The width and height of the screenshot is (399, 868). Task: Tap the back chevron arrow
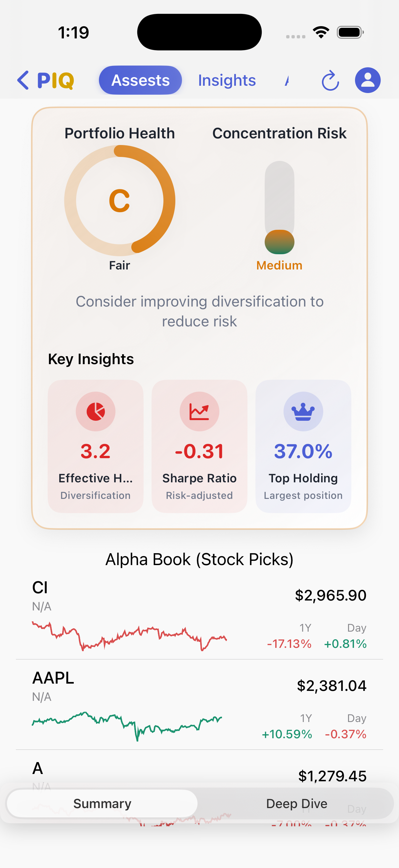click(x=23, y=80)
